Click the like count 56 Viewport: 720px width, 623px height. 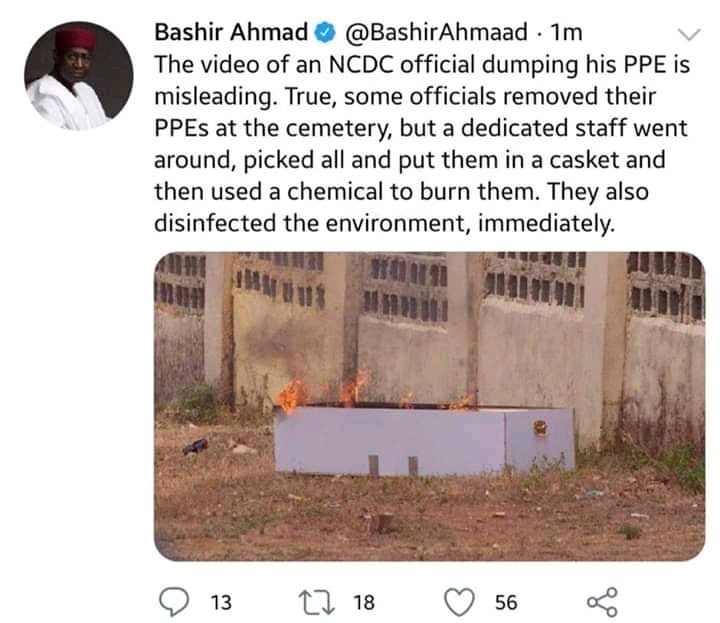pyautogui.click(x=506, y=602)
